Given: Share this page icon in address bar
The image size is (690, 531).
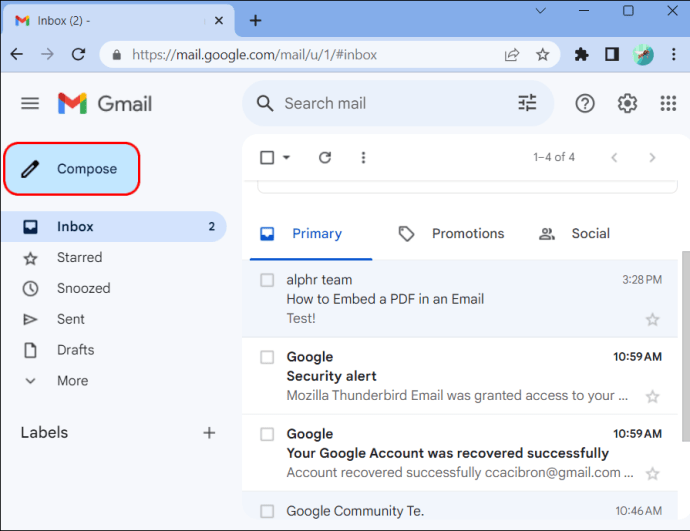Looking at the screenshot, I should [512, 55].
